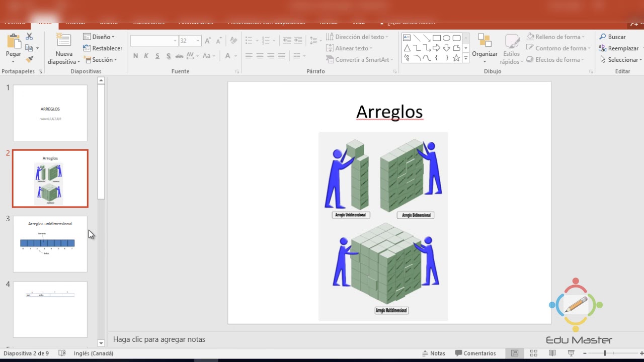Toggle the Notas pane button

pos(434,353)
